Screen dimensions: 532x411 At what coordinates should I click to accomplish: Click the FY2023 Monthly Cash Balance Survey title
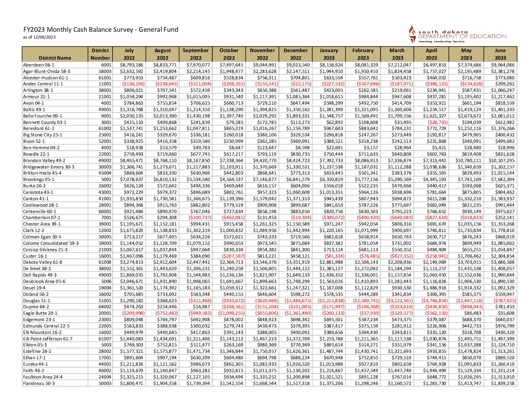pyautogui.click(x=101, y=29)
